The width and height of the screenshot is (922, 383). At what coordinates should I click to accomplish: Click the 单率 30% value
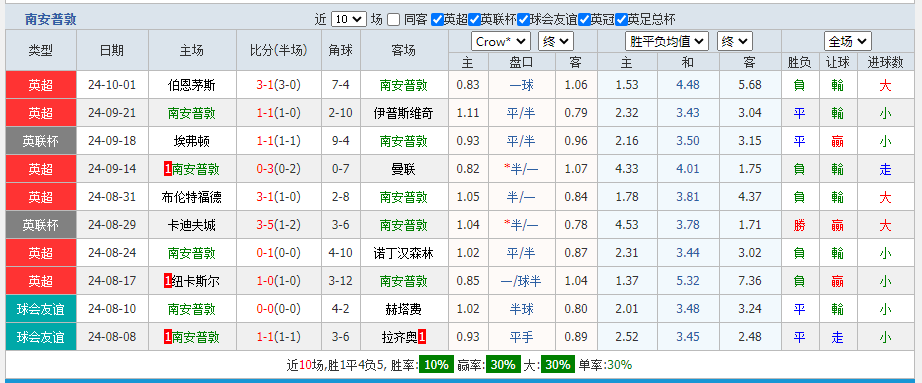[619, 365]
